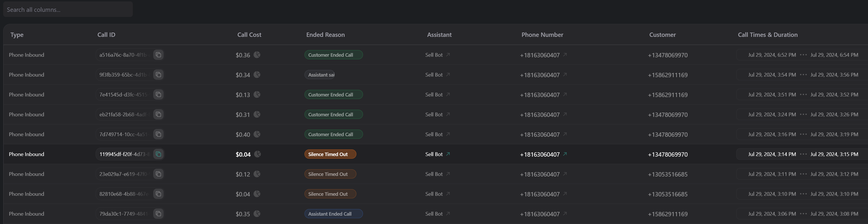Viewport: 868px width, 224px height.
Task: Select customer number +13053516685 in $0.12 row
Action: pyautogui.click(x=667, y=174)
